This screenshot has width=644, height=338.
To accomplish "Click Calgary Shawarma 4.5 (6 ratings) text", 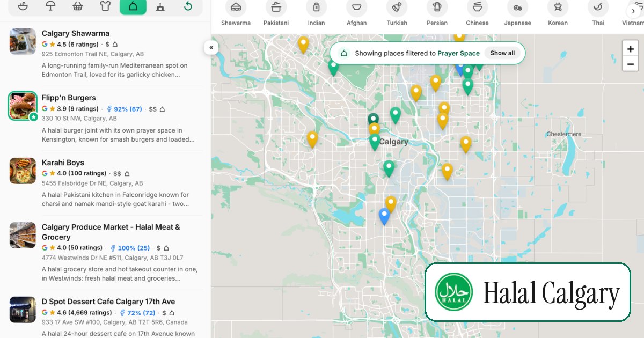I will click(77, 45).
